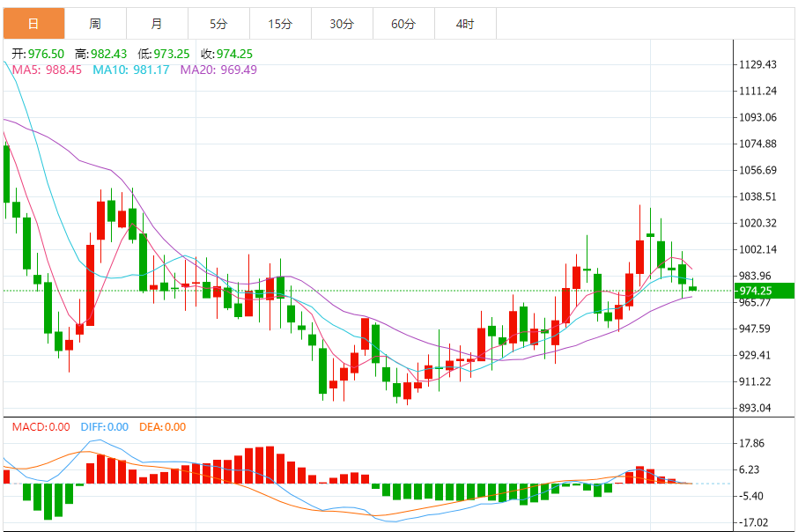Click the MACD:0.00 indicator label
Image resolution: width=798 pixels, height=532 pixels.
coord(41,426)
